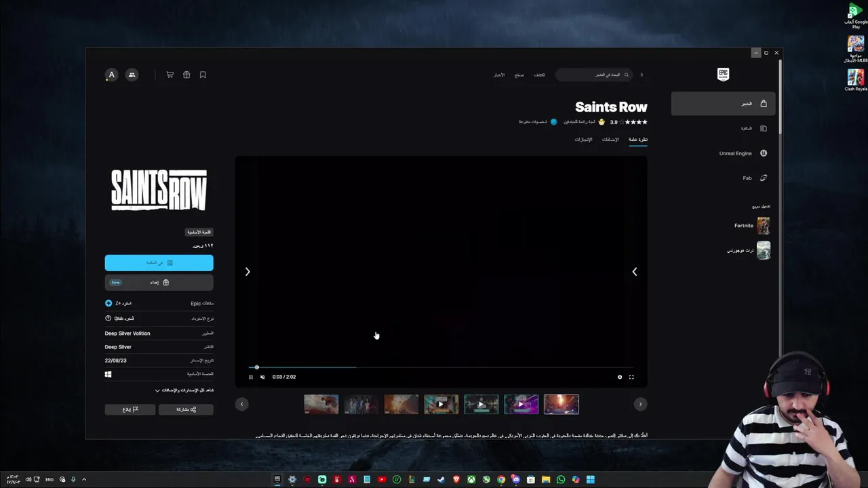Open Unreal Engine in the sidebar
Screen dimensions: 868x488
pos(723,153)
